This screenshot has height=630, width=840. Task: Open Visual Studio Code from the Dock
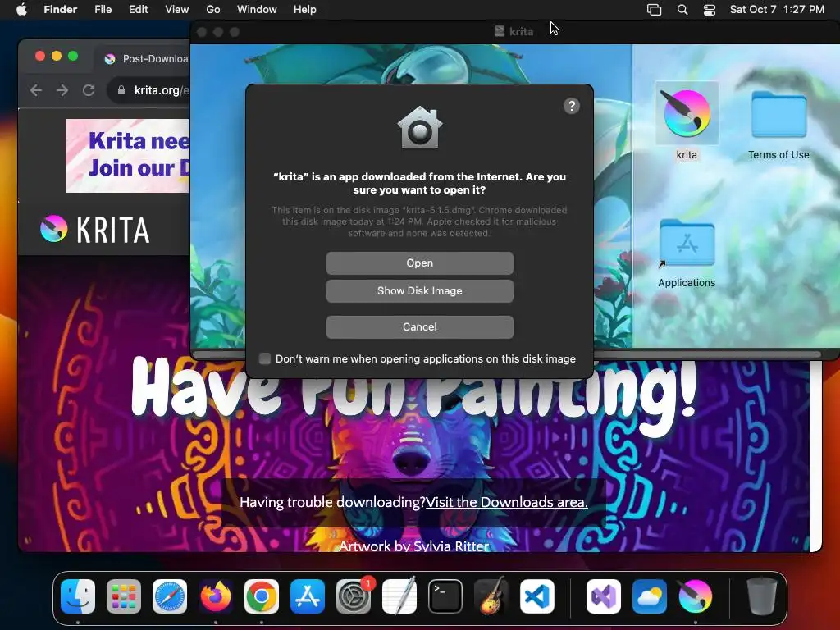tap(536, 596)
